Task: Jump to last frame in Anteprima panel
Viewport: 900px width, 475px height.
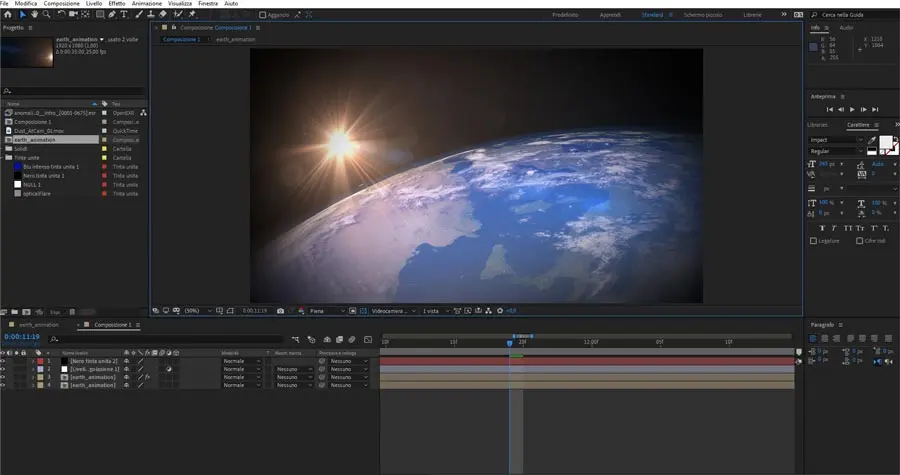Action: coord(875,109)
